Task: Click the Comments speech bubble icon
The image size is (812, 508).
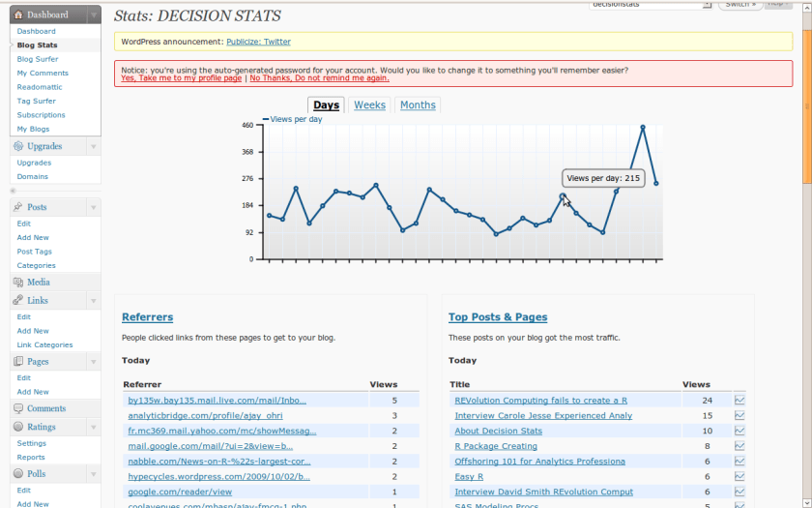Action: click(x=18, y=408)
